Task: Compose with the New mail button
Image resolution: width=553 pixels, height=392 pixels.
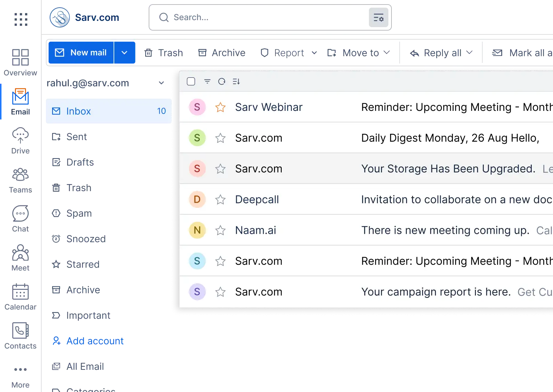Action: tap(81, 52)
